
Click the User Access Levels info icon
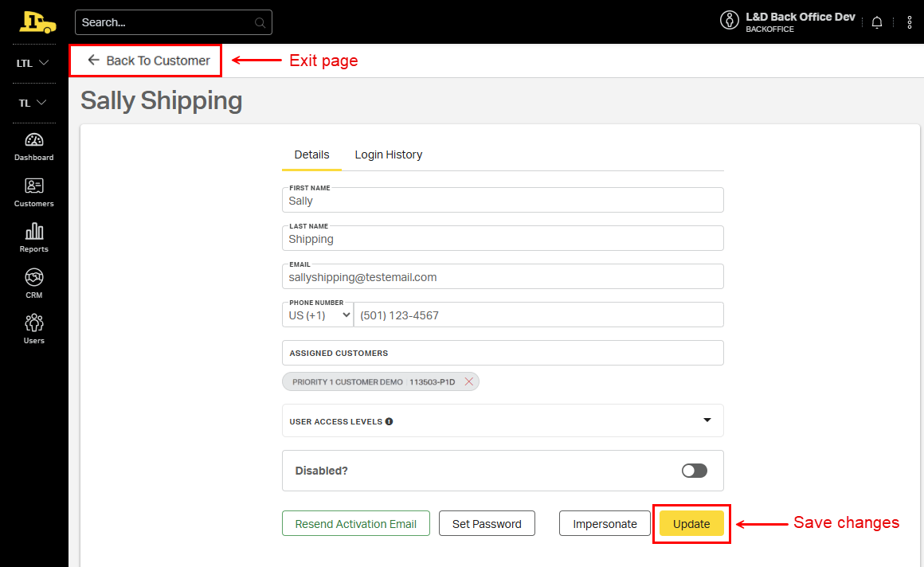[x=389, y=421]
